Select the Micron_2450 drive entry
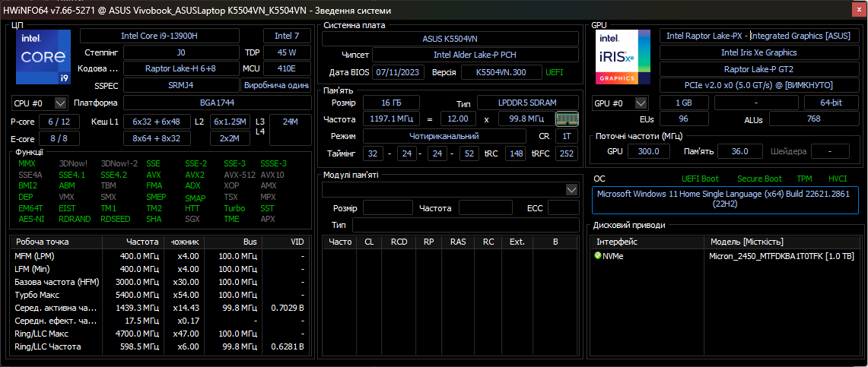This screenshot has height=367, width=868. [781, 256]
